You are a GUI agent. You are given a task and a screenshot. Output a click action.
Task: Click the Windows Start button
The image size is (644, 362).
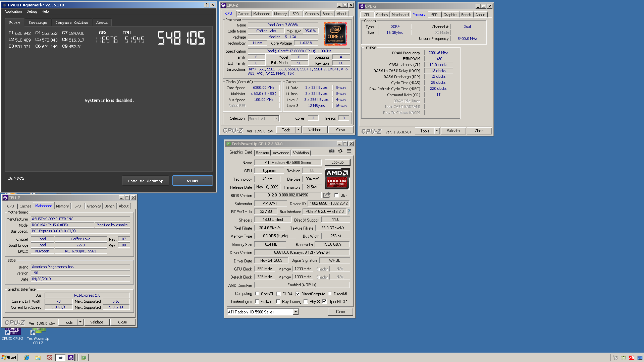[9, 358]
